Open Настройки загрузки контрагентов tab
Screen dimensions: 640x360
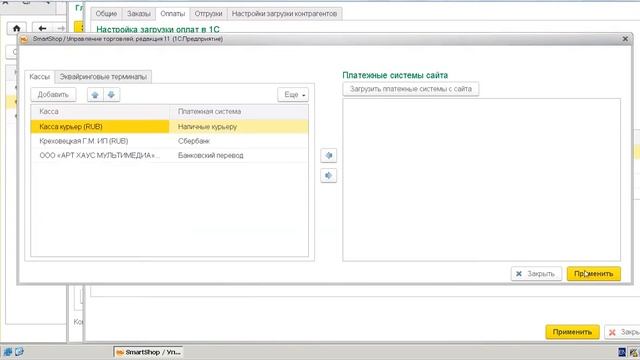coord(284,13)
